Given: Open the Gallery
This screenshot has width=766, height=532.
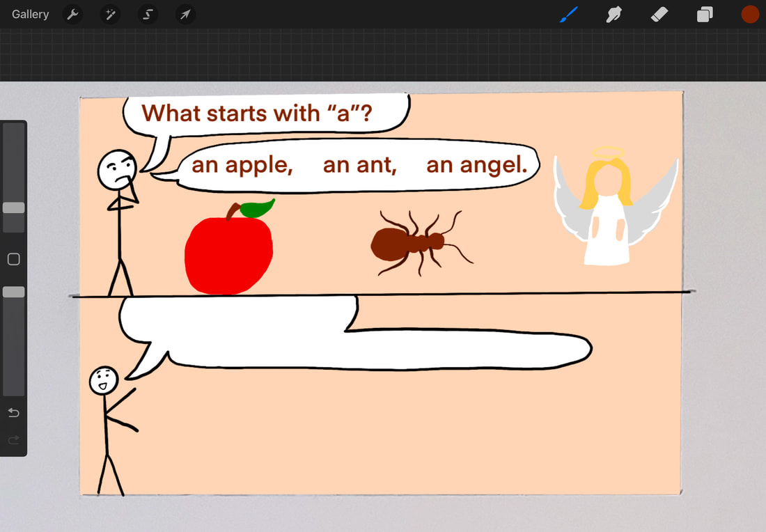Looking at the screenshot, I should 30,14.
